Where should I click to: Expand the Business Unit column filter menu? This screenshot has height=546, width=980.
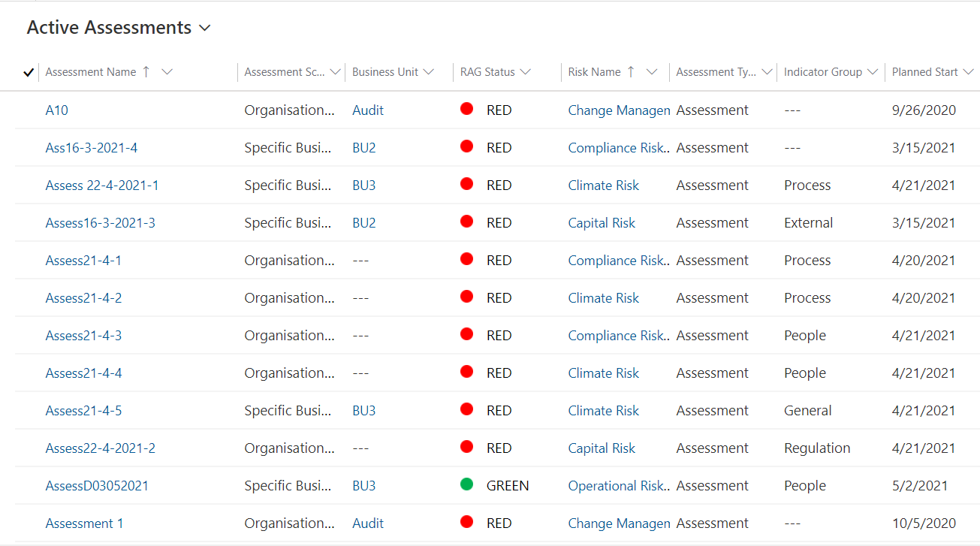429,72
